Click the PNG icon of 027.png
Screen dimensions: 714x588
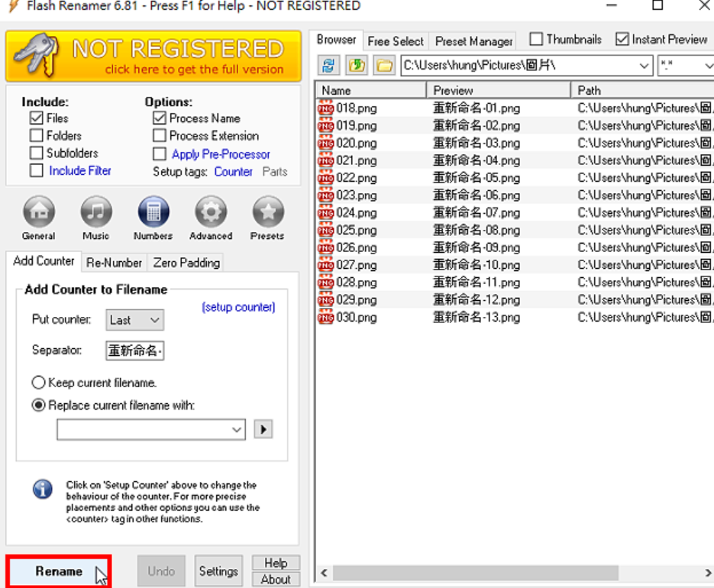pos(325,265)
